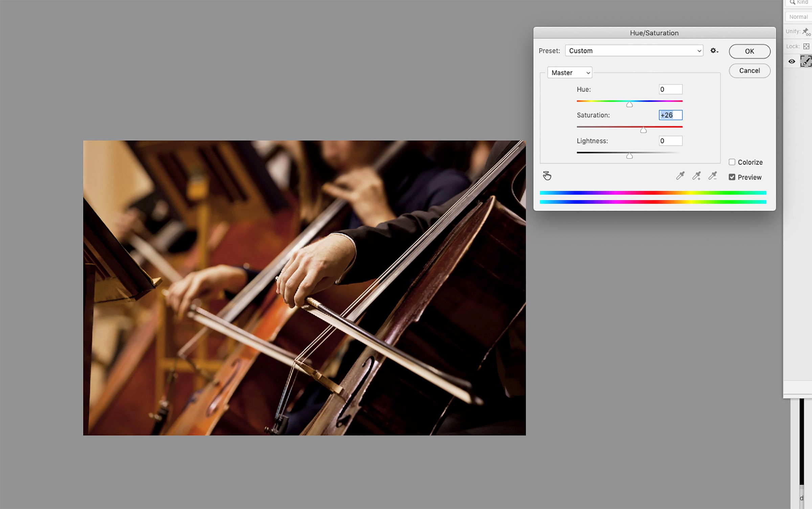Select the Hue/Saturation adjustment layer thumbnail

(807, 61)
